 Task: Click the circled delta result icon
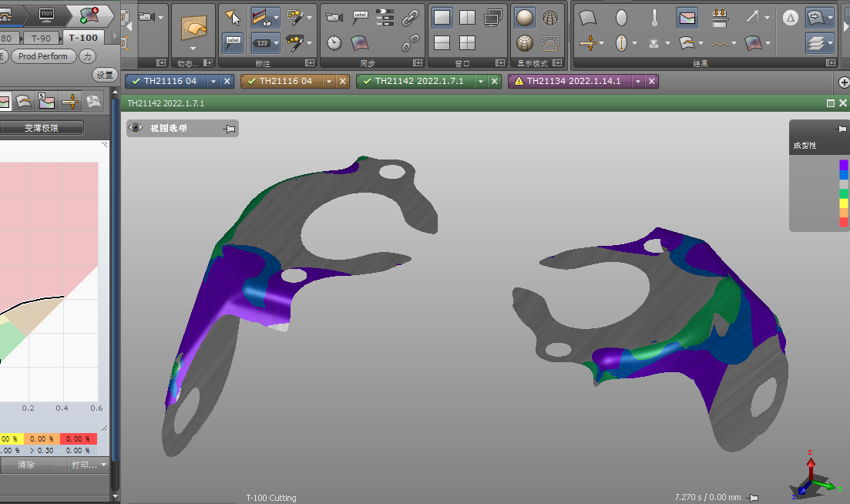tap(791, 18)
